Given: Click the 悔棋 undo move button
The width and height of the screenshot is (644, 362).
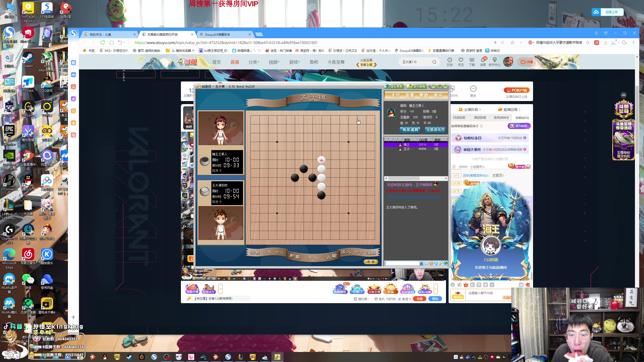Looking at the screenshot, I should click(x=255, y=252).
